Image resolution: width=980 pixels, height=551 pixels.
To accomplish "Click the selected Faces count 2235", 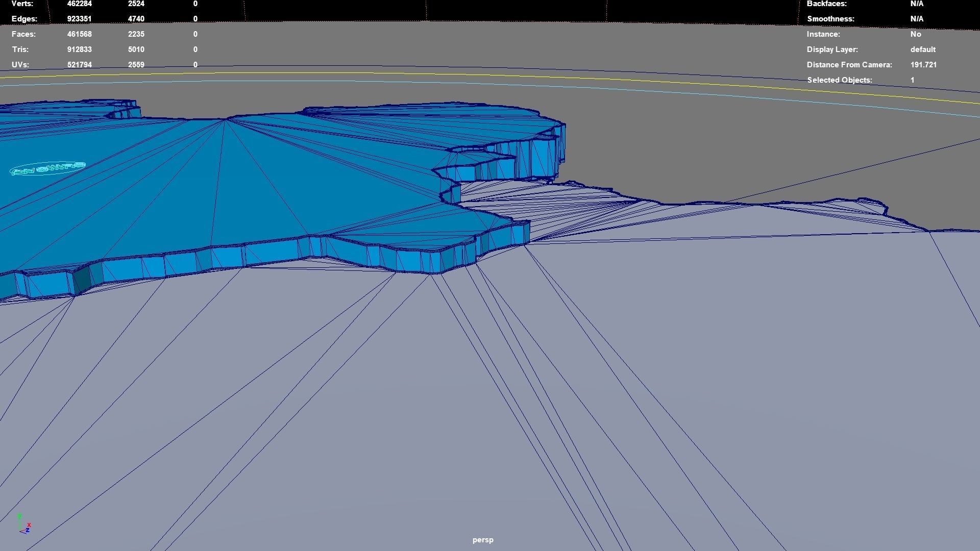I will point(136,34).
